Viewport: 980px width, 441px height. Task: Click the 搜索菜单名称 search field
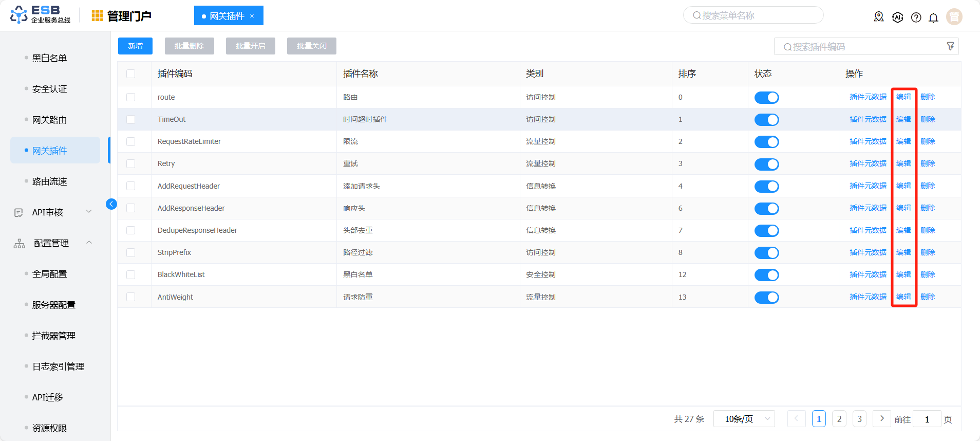click(753, 15)
